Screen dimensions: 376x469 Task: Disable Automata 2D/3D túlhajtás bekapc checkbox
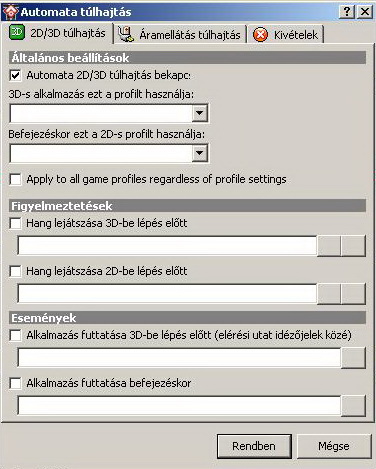pyautogui.click(x=15, y=75)
